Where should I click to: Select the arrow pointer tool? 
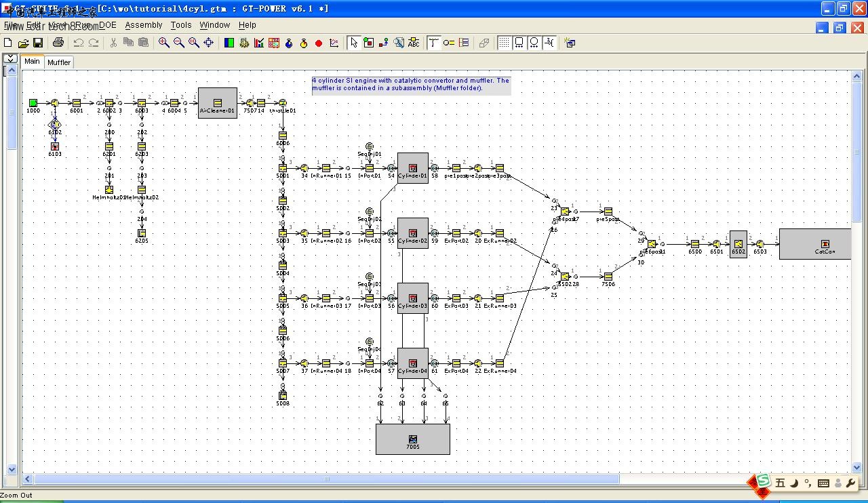pos(353,43)
